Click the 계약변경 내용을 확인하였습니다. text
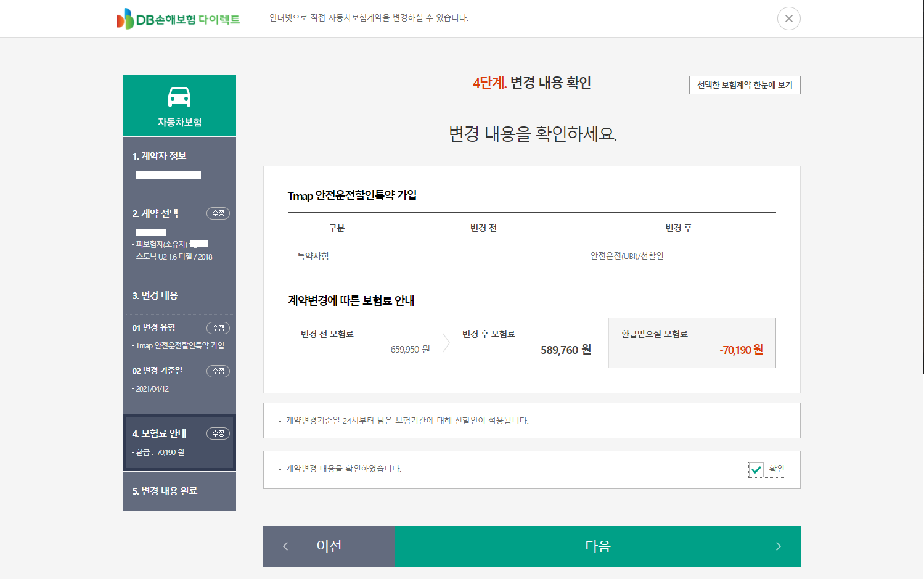This screenshot has height=579, width=924. click(x=343, y=469)
